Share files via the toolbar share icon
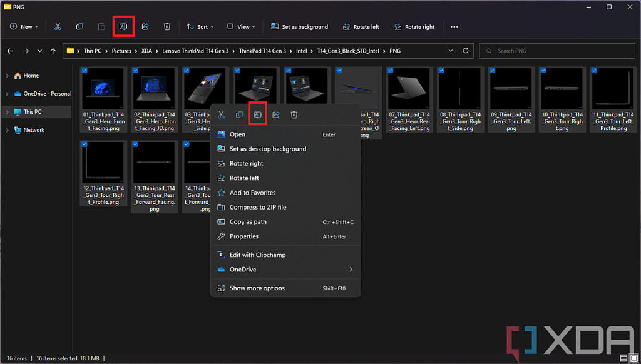This screenshot has height=364, width=641. click(145, 26)
